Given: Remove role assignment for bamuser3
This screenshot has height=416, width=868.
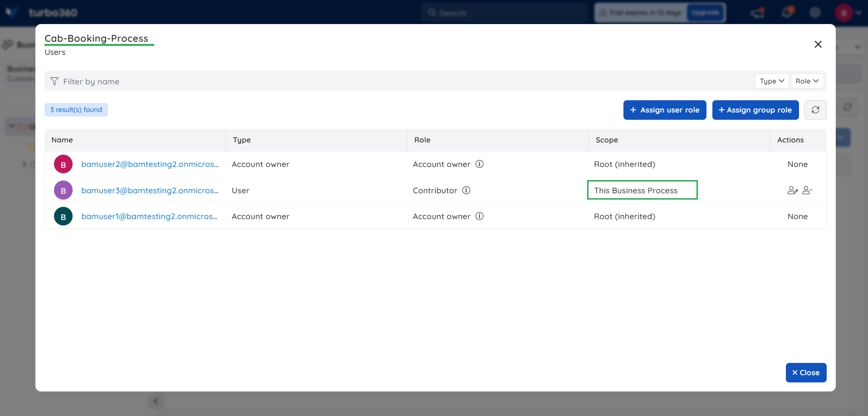Looking at the screenshot, I should pyautogui.click(x=807, y=191).
